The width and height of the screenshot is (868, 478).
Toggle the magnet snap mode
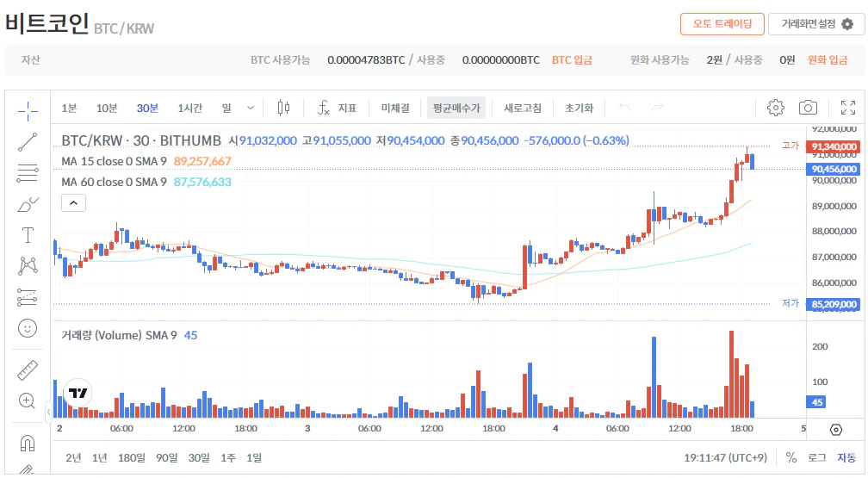[x=28, y=443]
